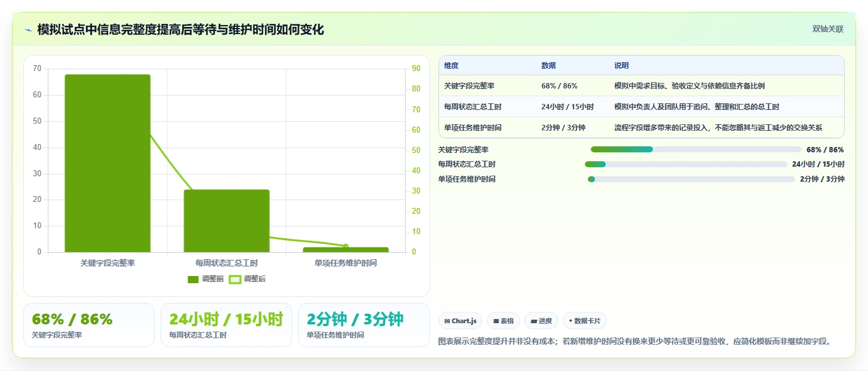Image resolution: width=868 pixels, height=371 pixels.
Task: Click the description starting 流程字段增多
Action: point(719,128)
